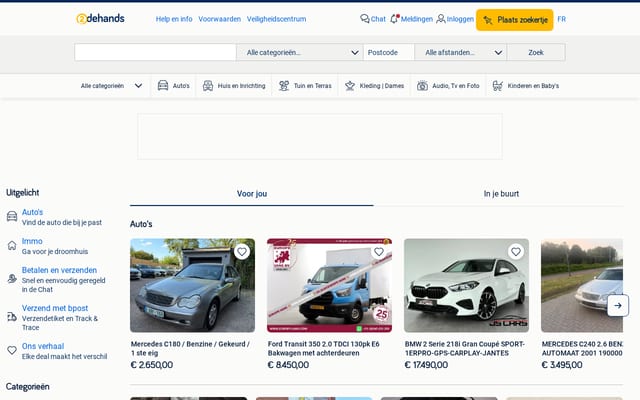Click the € 8.450,00 price
Screen dimensions: 640x400
click(288, 365)
